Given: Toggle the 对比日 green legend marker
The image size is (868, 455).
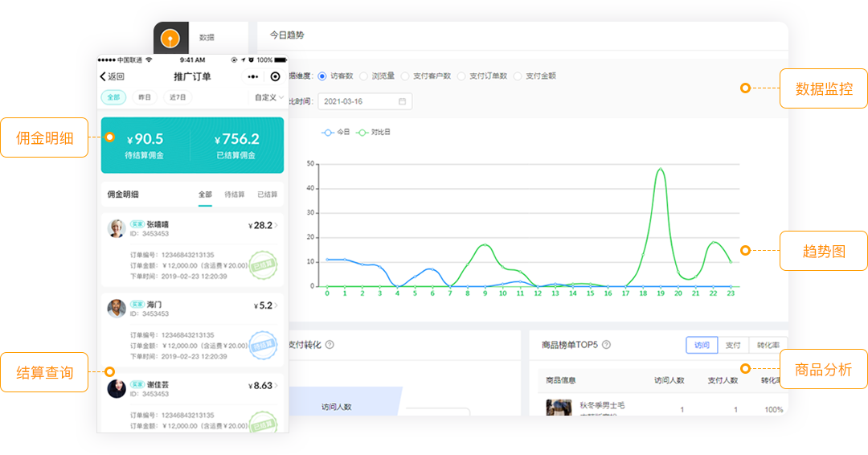Looking at the screenshot, I should [363, 132].
